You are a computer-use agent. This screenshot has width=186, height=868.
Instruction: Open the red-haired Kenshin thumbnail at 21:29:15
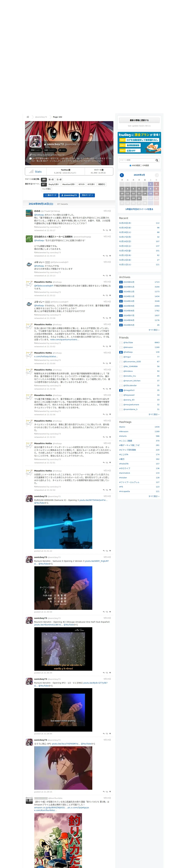[63, 768]
